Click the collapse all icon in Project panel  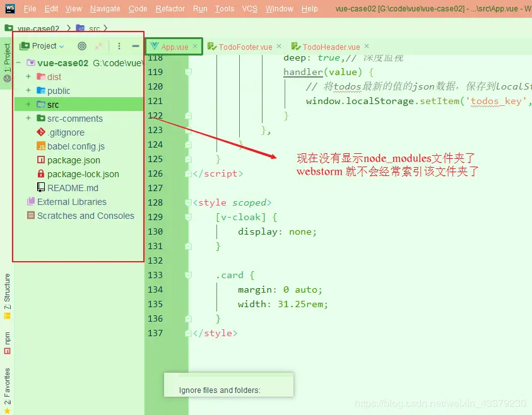click(x=98, y=46)
